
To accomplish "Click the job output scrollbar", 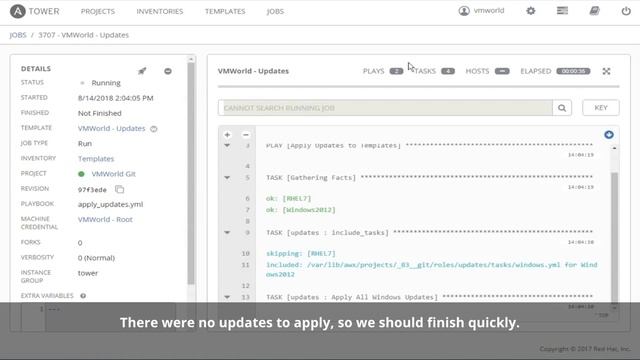I will click(614, 237).
